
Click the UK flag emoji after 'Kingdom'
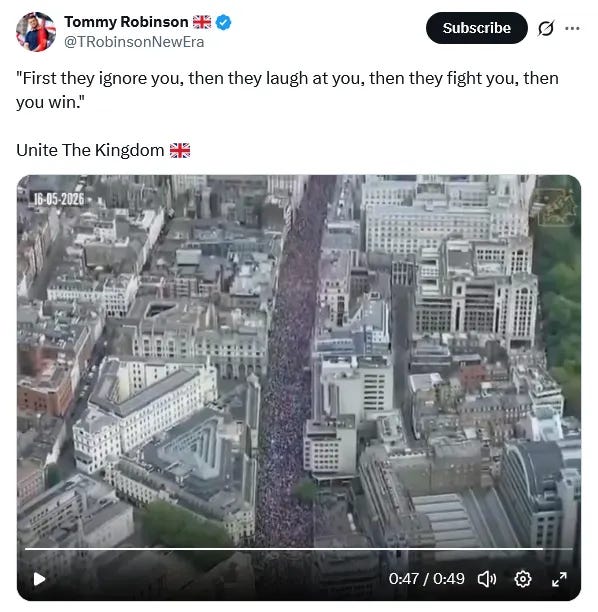coord(180,150)
